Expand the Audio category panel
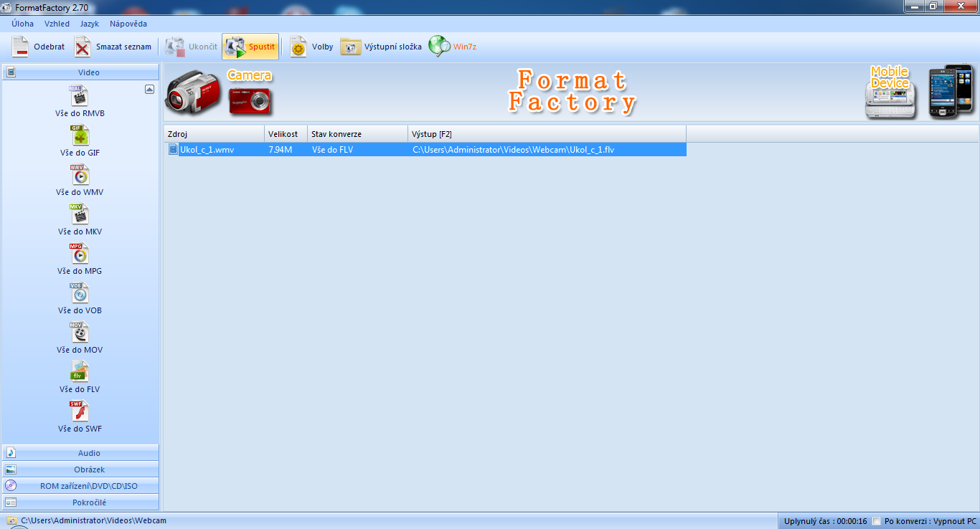 80,453
